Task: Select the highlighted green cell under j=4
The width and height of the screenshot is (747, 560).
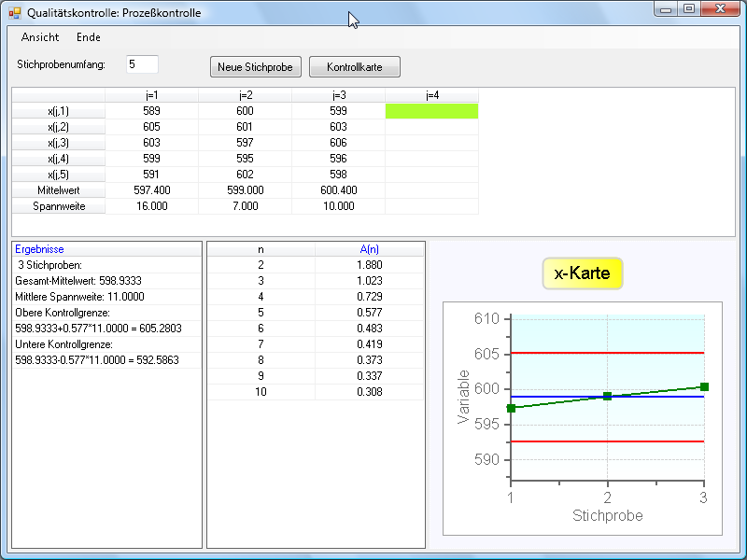Action: coord(431,111)
